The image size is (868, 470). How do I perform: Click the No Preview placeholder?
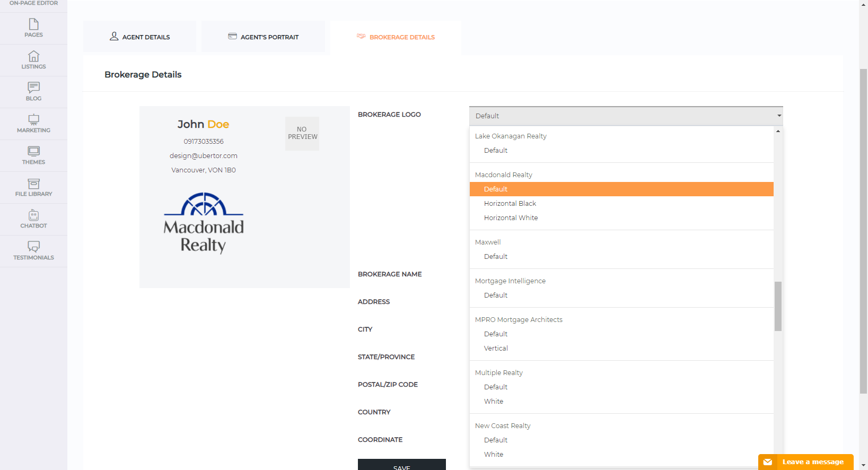[x=302, y=133]
